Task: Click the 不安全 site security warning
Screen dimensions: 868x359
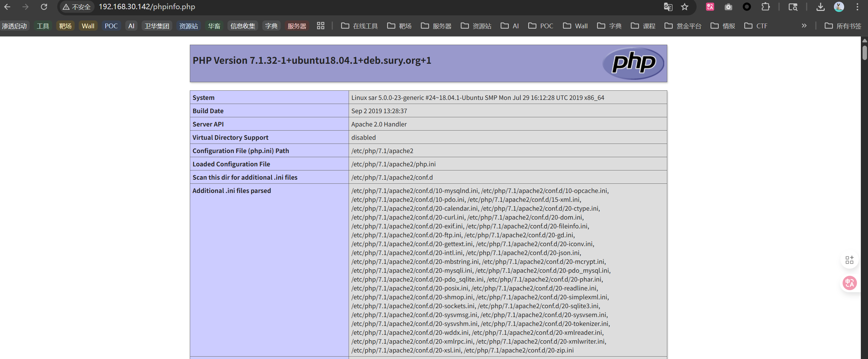Action: point(77,7)
